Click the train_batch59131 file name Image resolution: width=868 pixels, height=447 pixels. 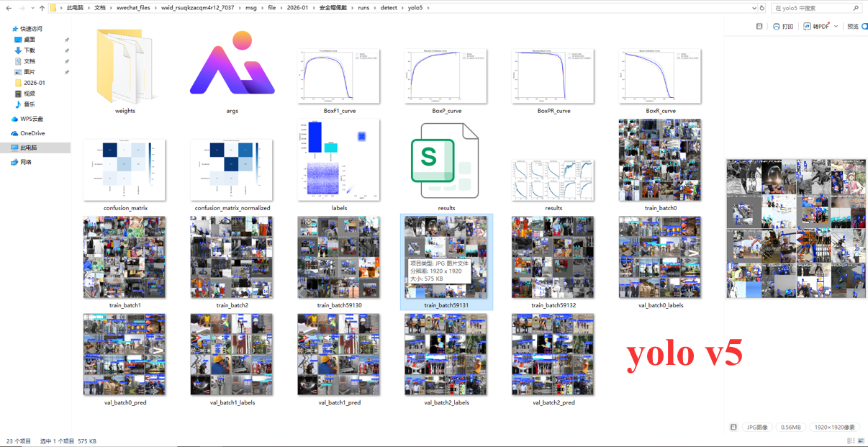tap(446, 305)
